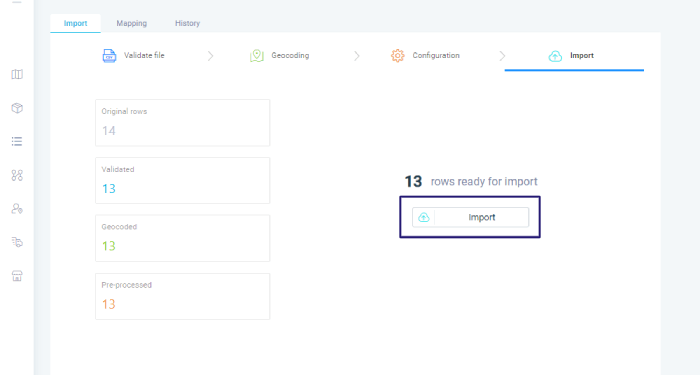
Task: Click the cloud upload icon in Import step
Action: [x=555, y=56]
